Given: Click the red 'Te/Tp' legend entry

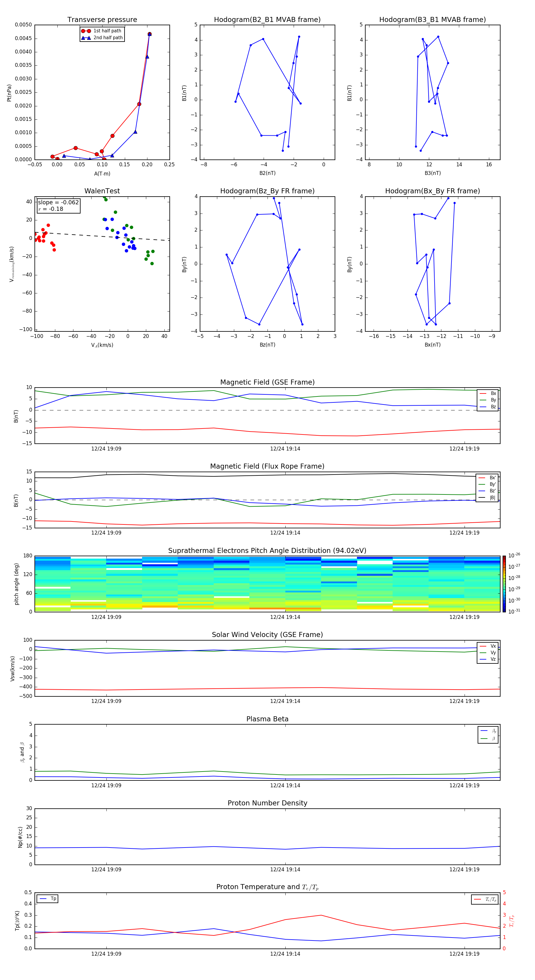Looking at the screenshot, I should 485,899.
